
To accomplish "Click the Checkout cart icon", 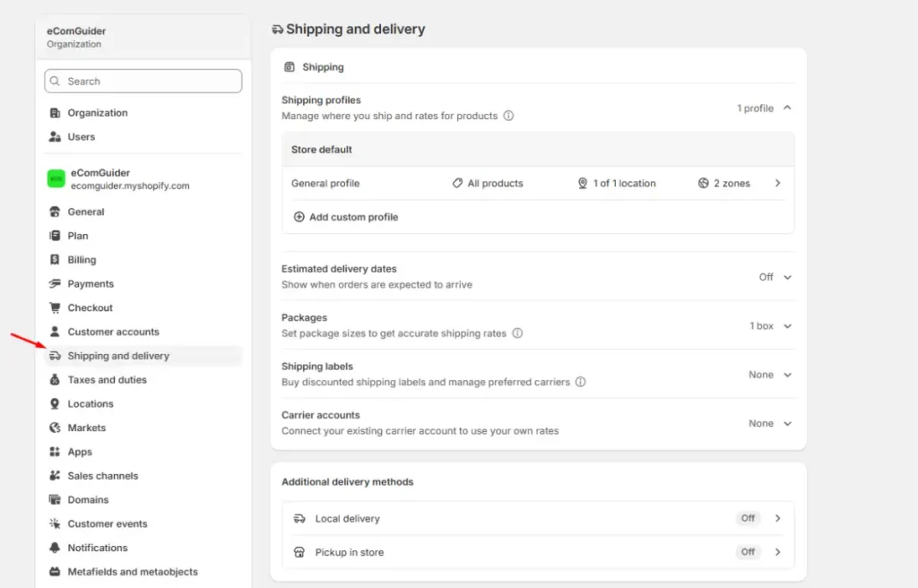I will pyautogui.click(x=55, y=307).
